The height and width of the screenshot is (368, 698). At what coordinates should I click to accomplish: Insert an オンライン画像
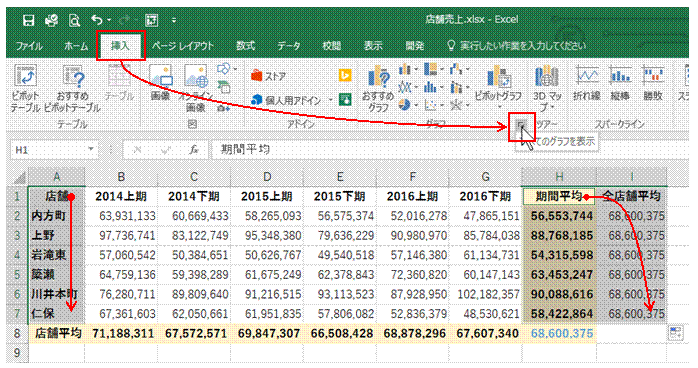pyautogui.click(x=196, y=88)
